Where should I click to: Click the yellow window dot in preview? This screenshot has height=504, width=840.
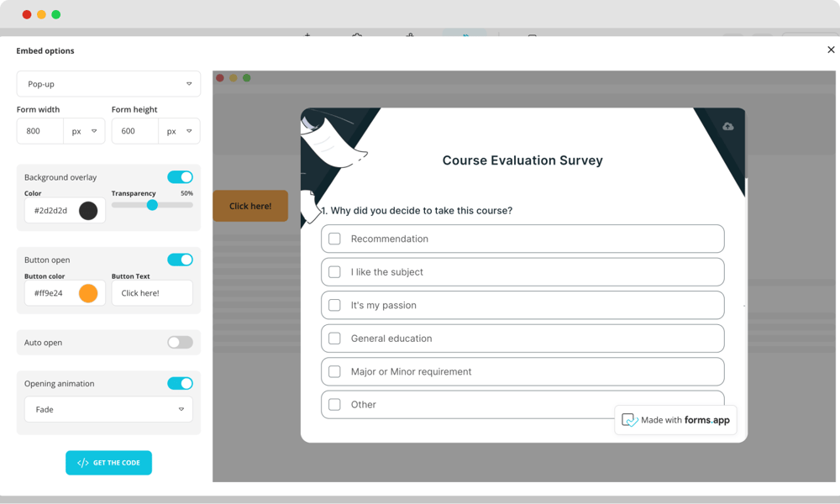click(x=234, y=78)
